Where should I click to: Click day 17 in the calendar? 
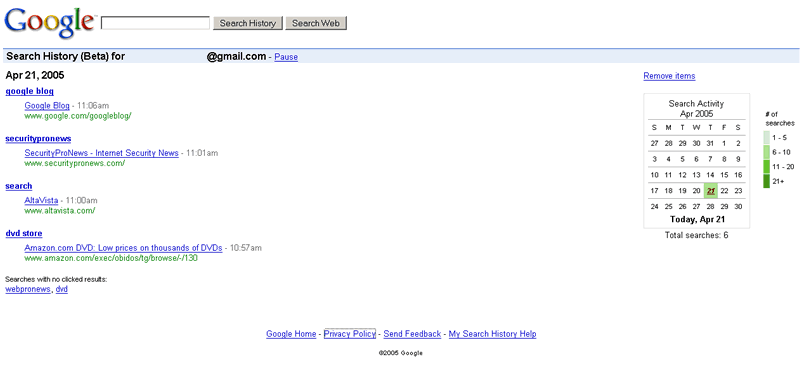[x=655, y=191]
